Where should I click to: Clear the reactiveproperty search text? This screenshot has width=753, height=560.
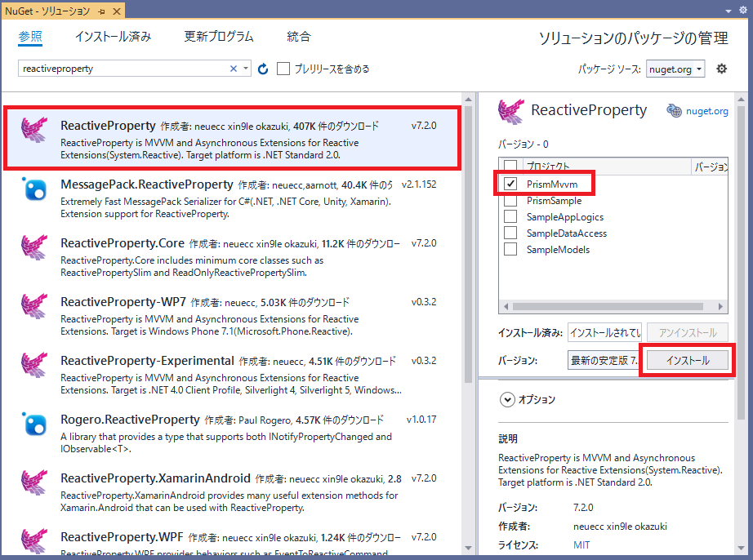tap(234, 69)
